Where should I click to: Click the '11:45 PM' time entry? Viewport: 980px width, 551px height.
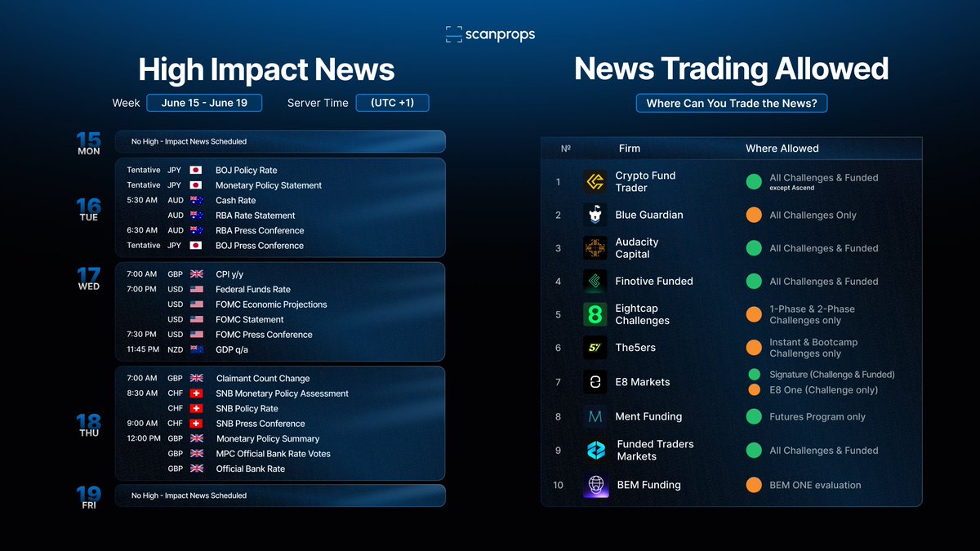(142, 349)
